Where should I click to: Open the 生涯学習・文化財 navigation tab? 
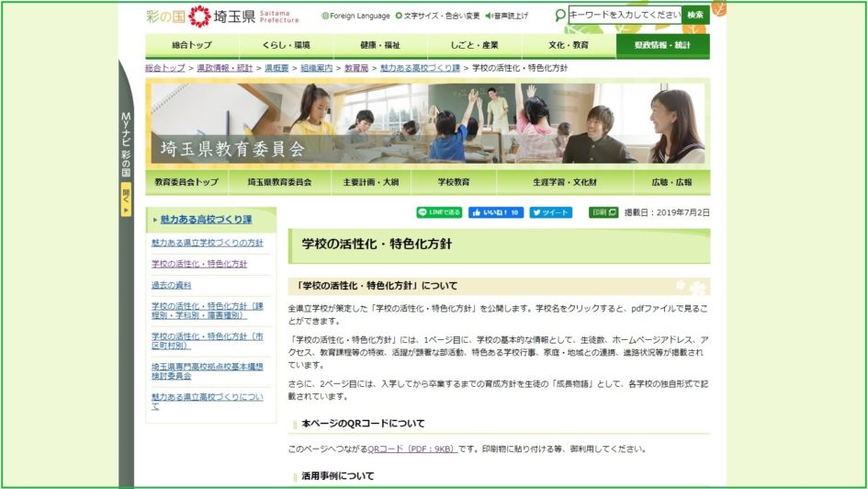[565, 182]
